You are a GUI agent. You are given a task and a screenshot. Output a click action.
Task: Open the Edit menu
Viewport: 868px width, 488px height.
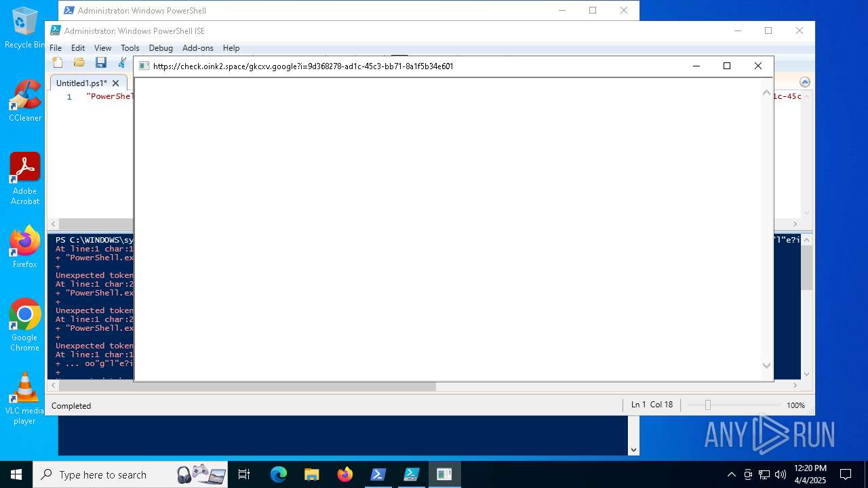click(78, 48)
